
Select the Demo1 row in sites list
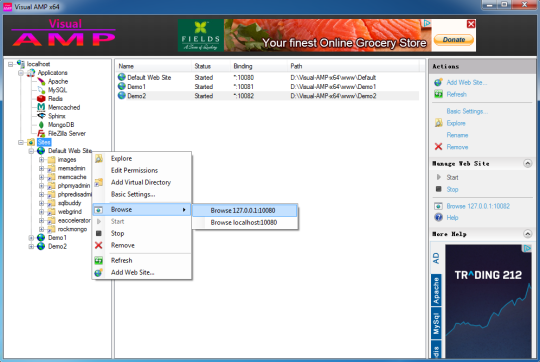click(268, 86)
